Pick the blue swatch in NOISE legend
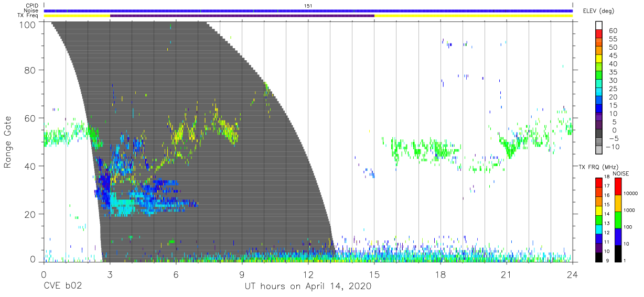644x297 pixels. (618, 236)
